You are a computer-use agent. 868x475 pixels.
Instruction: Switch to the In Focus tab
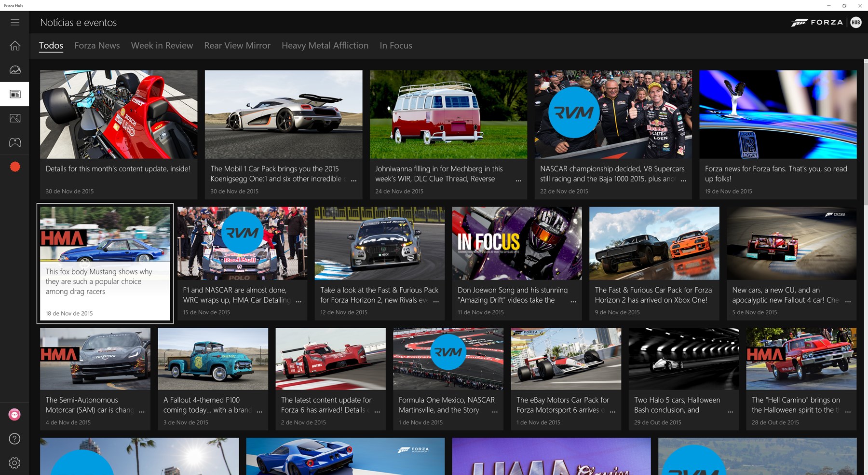[396, 45]
